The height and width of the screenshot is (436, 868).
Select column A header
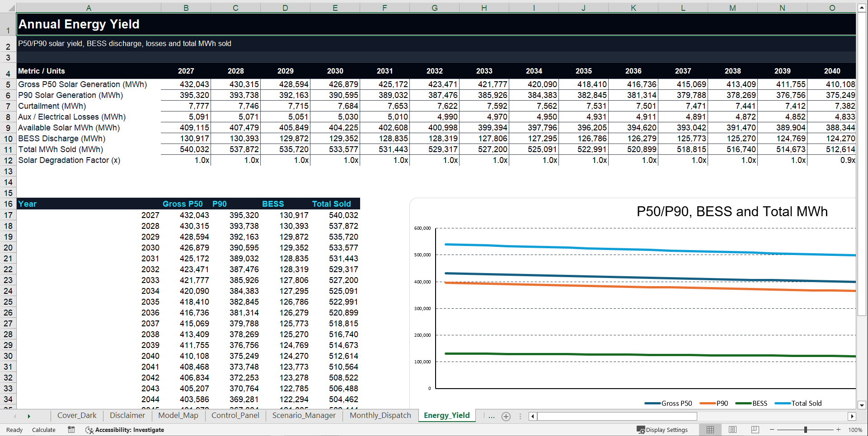coord(89,8)
